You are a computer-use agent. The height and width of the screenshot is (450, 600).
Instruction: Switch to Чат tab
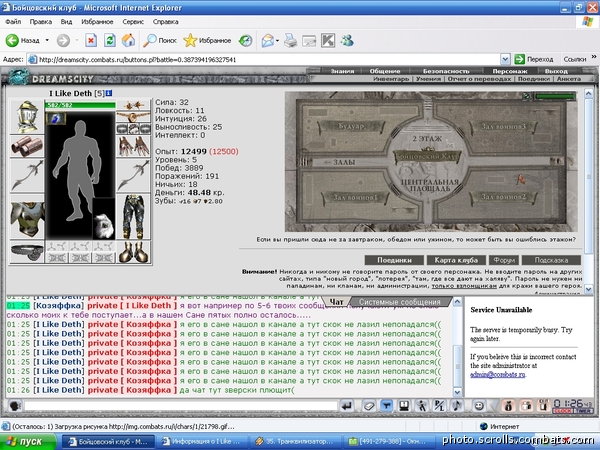[x=336, y=302]
